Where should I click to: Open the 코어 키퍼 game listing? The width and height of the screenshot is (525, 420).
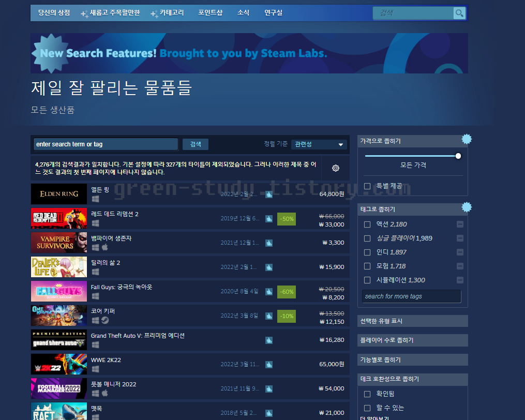coord(190,316)
